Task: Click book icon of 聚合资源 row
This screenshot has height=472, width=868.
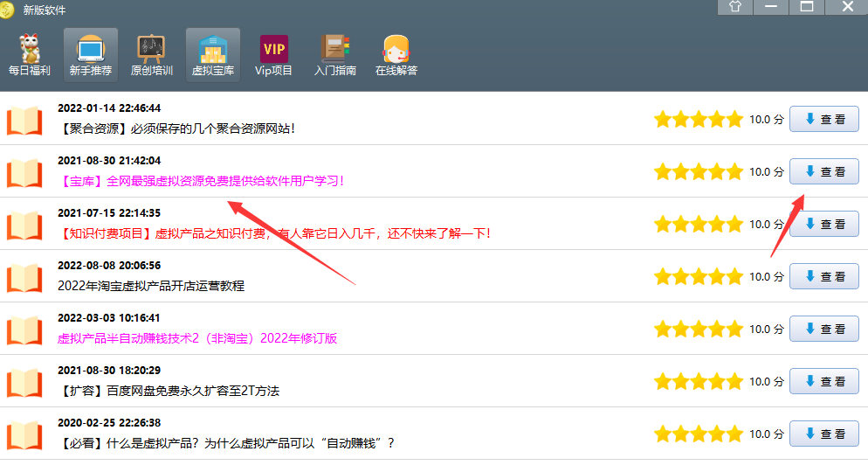Action: click(24, 121)
